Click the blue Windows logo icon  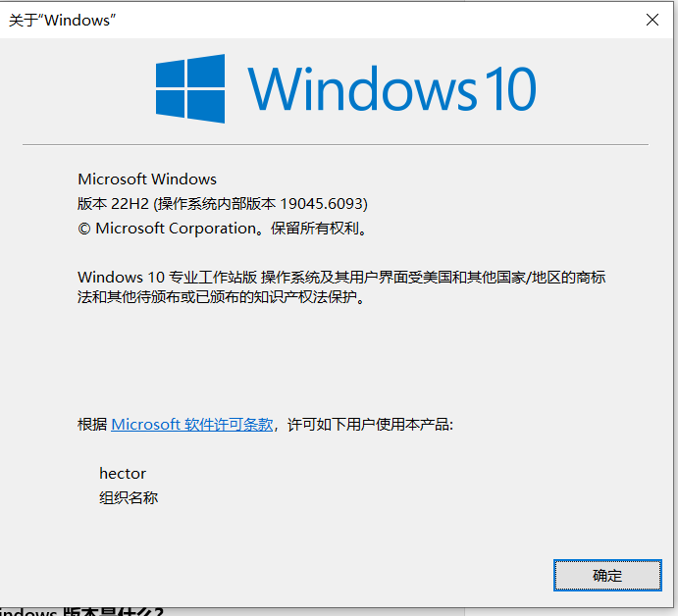pos(190,88)
